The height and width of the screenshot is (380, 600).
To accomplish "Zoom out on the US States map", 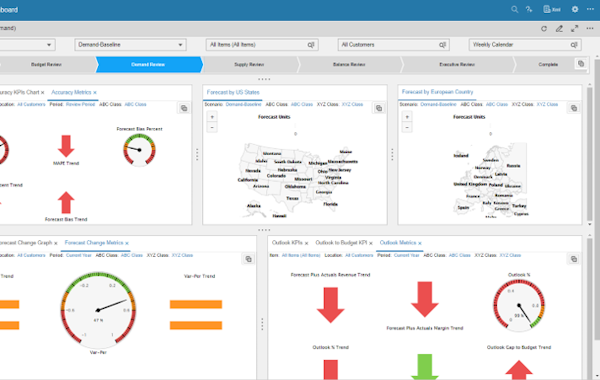I will 212,127.
